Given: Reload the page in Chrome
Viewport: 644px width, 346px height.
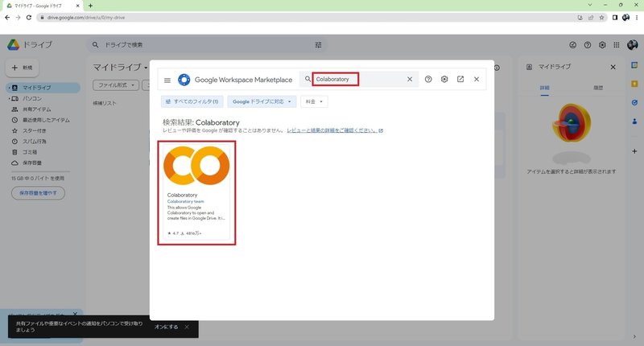Looking at the screenshot, I should 29,18.
